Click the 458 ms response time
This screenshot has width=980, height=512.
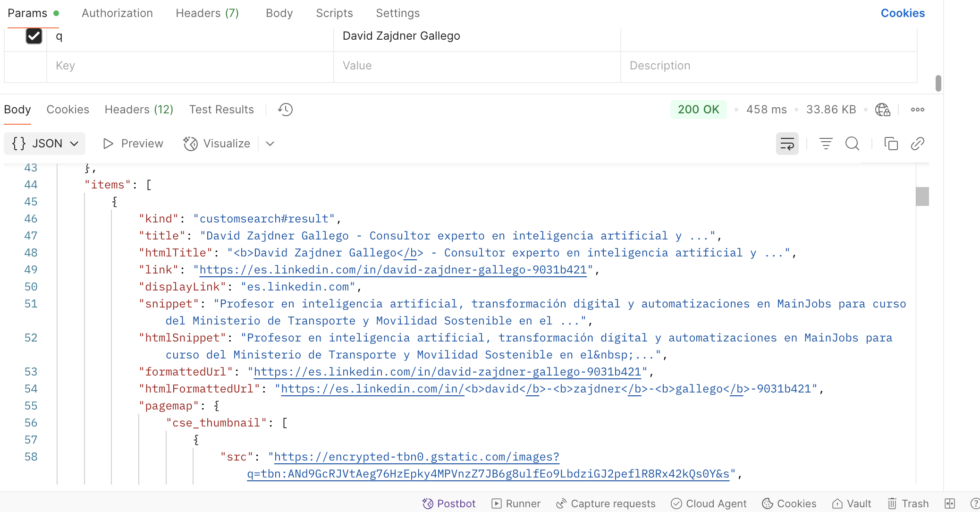[766, 110]
